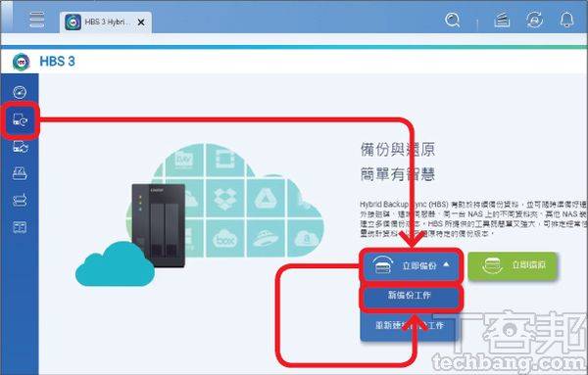This screenshot has height=375, width=588.
Task: Open the Overview gauge icon in sidebar
Action: (x=20, y=92)
